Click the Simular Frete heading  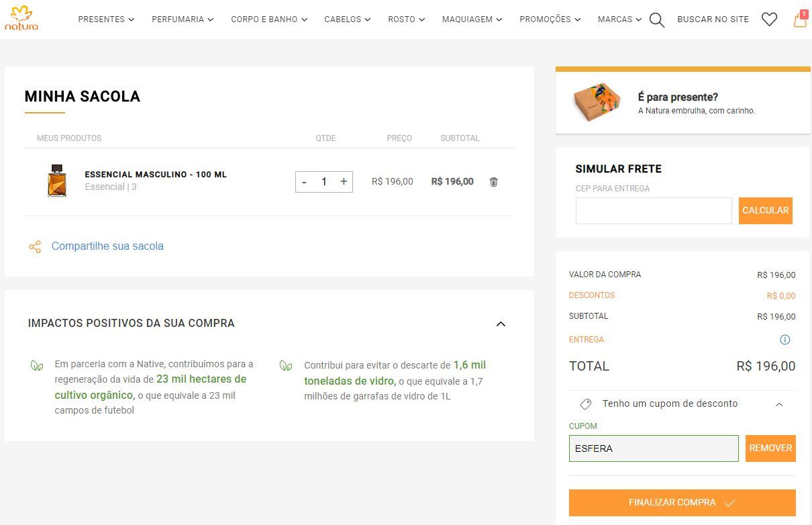pyautogui.click(x=619, y=169)
